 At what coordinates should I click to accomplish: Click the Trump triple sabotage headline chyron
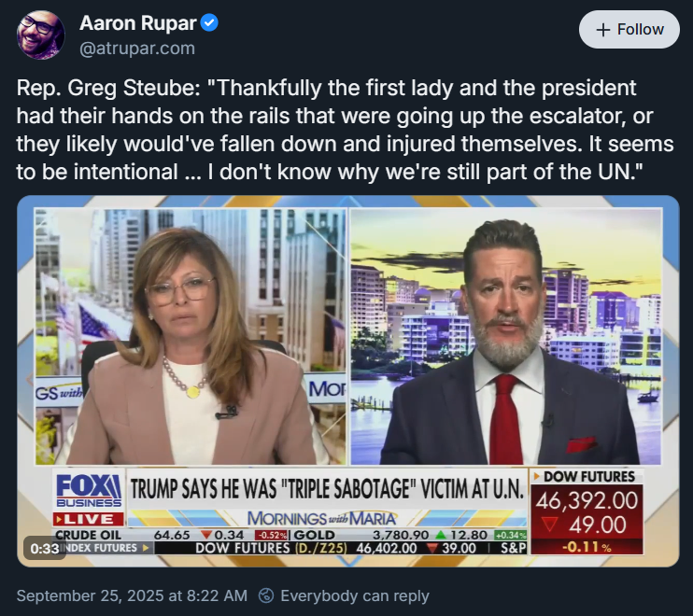[x=327, y=489]
